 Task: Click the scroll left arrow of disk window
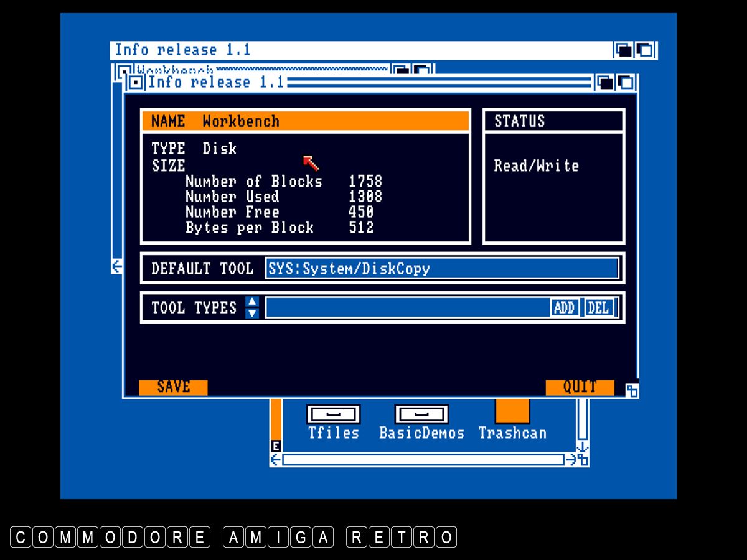click(276, 460)
